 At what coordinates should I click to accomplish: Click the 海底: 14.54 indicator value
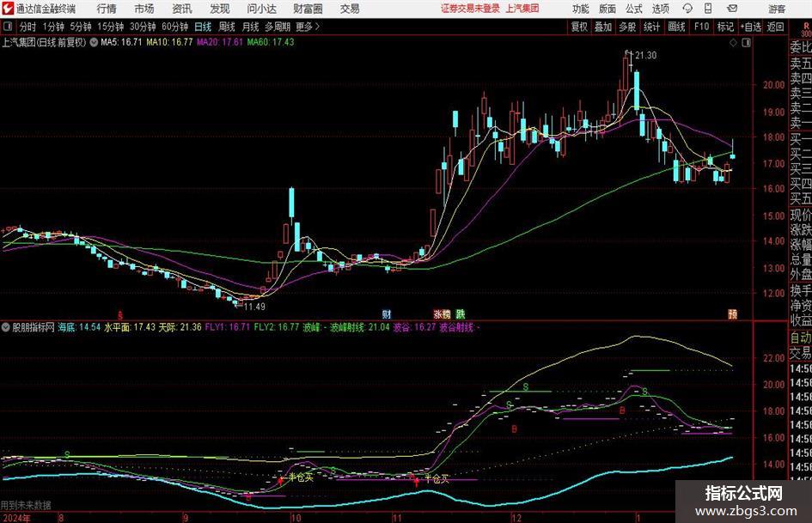coord(79,327)
